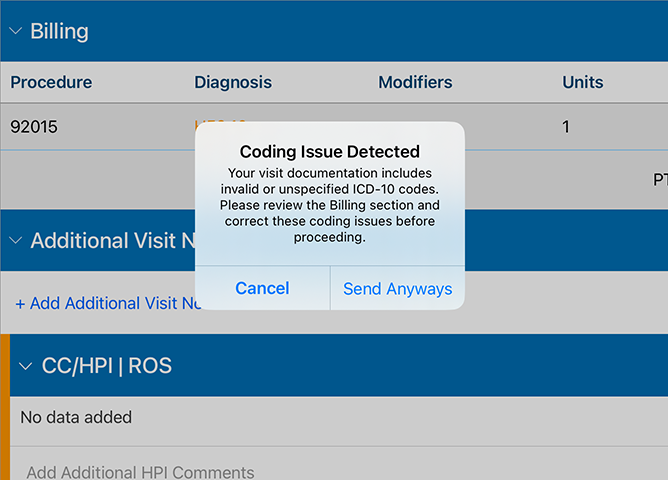Viewport: 668px width, 480px height.
Task: Collapse the Billing section chevron
Action: pyautogui.click(x=16, y=31)
